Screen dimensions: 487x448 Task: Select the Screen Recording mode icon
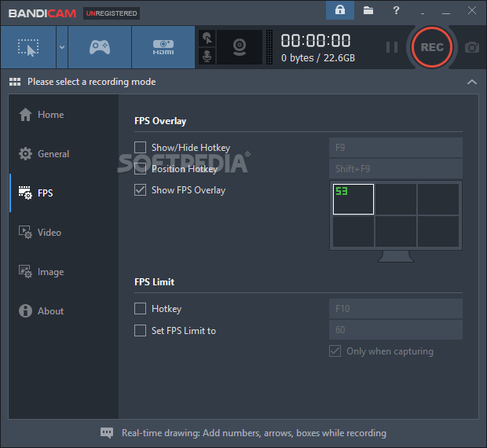tap(28, 47)
